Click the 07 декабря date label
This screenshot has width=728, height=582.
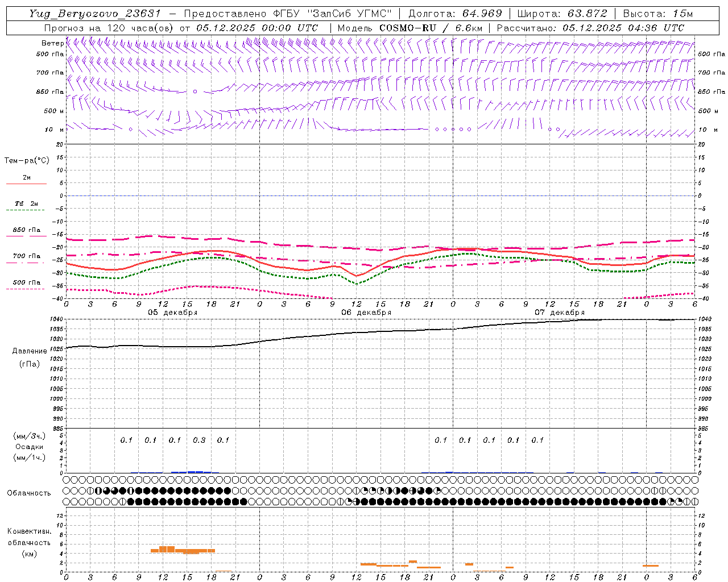(x=560, y=313)
